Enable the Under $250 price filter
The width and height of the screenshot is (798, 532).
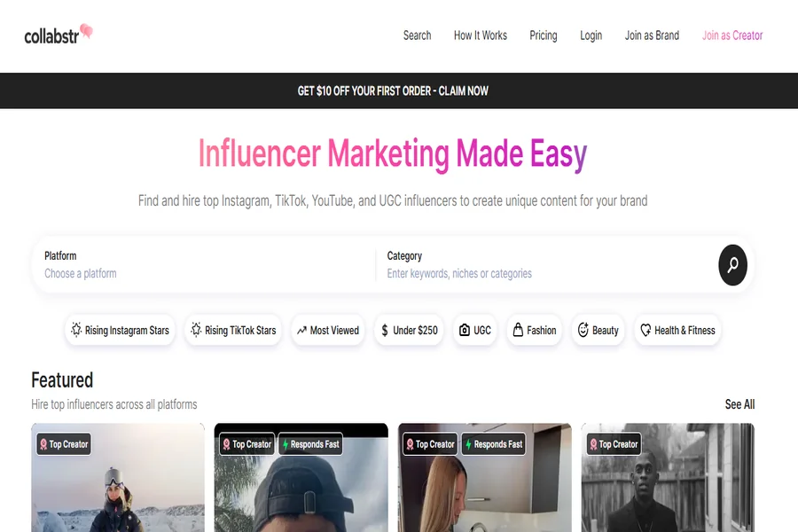[x=409, y=330]
